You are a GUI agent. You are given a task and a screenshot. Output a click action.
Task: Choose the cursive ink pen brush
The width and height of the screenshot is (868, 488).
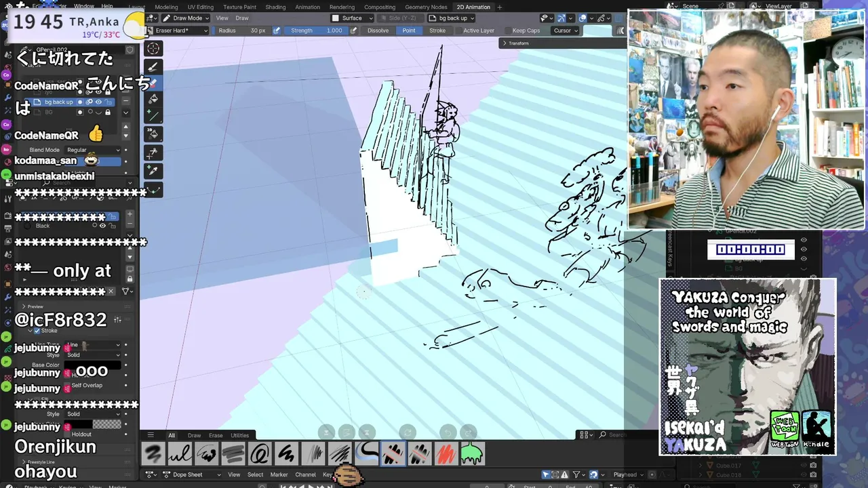pyautogui.click(x=180, y=453)
